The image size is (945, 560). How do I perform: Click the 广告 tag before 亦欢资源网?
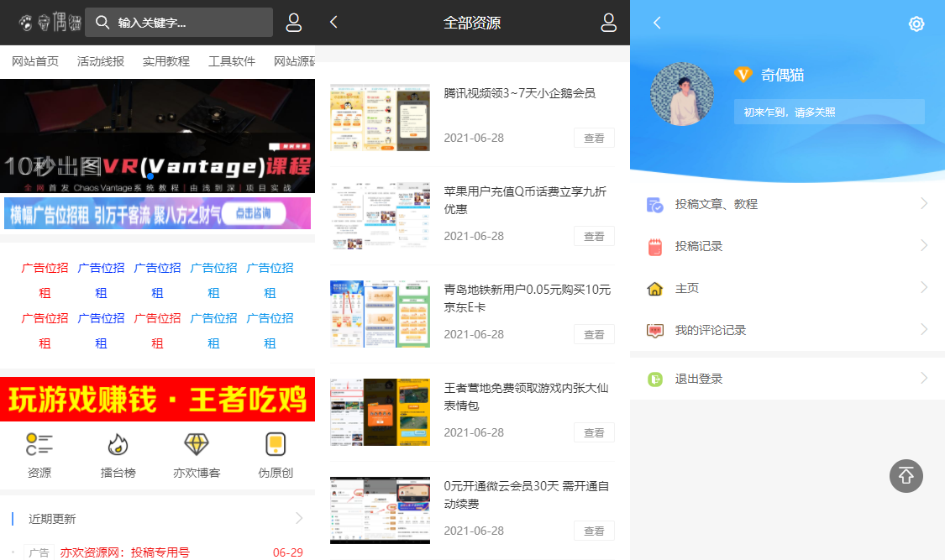point(39,552)
